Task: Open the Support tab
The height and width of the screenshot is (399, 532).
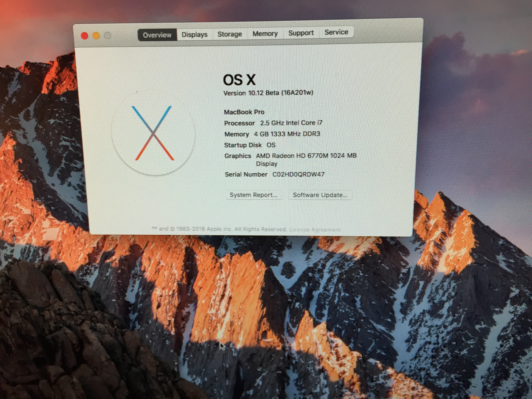Action: [301, 33]
